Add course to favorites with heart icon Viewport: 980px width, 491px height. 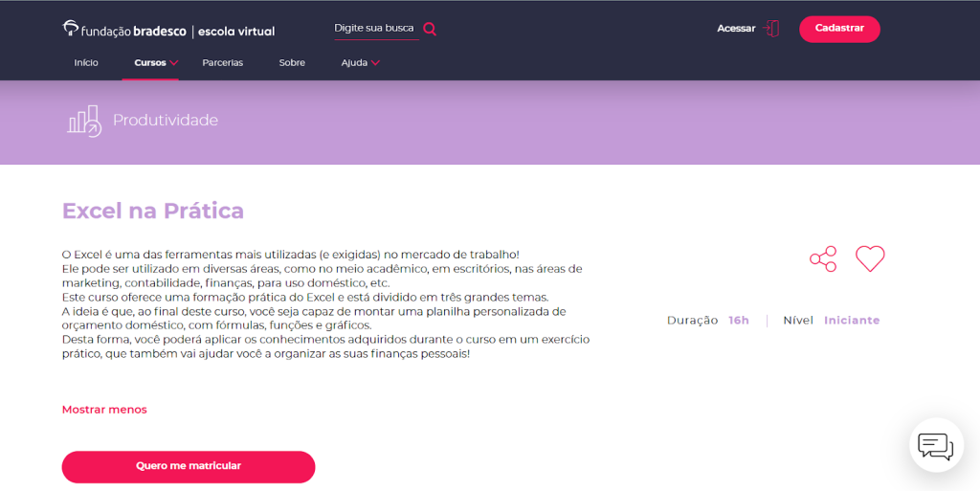point(870,258)
